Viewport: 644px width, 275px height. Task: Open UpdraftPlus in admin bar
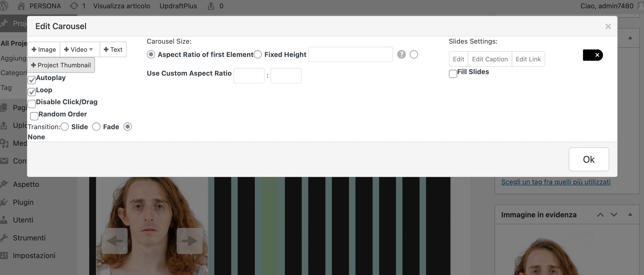pos(178,6)
